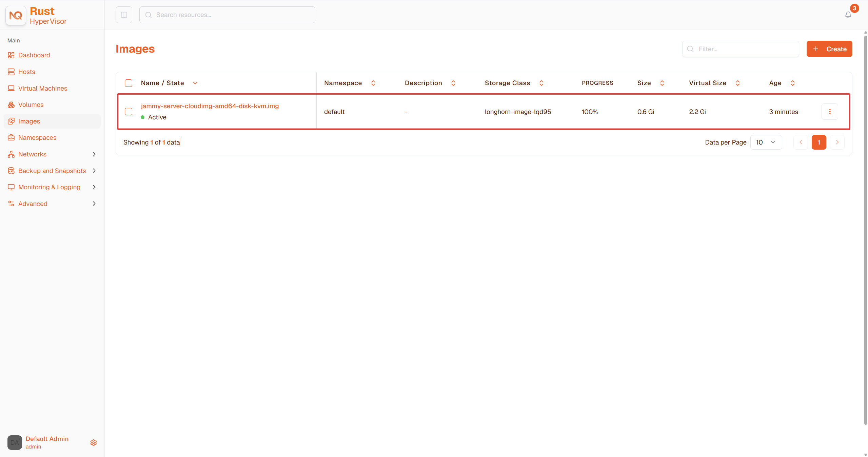Expand Monitoring & Logging chevron
Image resolution: width=868 pixels, height=457 pixels.
(x=94, y=187)
